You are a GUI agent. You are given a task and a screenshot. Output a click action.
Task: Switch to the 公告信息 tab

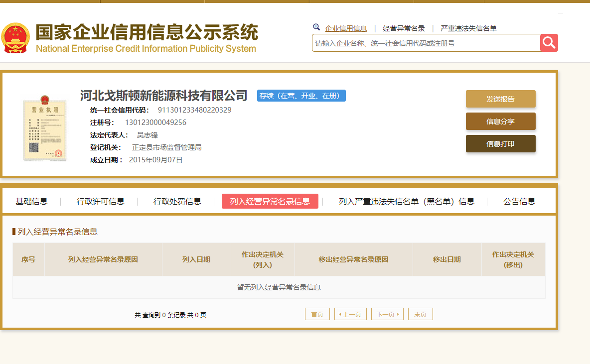tap(519, 201)
